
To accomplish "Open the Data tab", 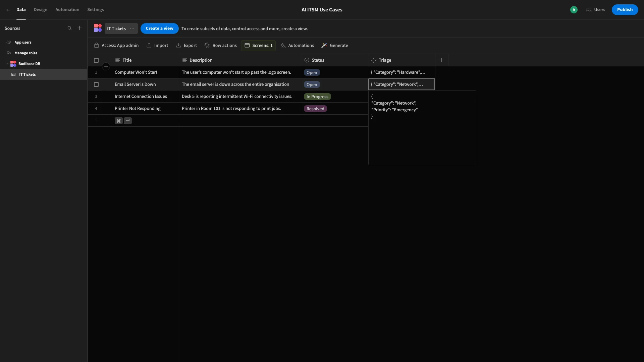I will 21,10.
